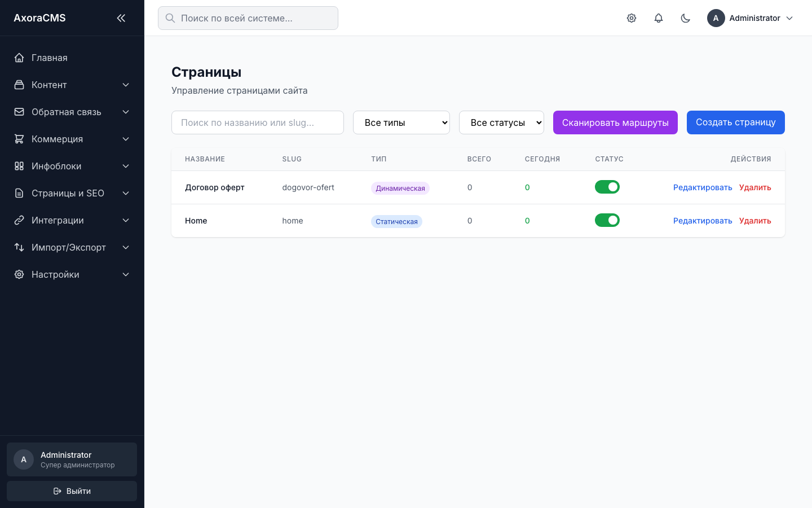812x508 pixels.
Task: Switch to dark mode moon icon
Action: 686,18
